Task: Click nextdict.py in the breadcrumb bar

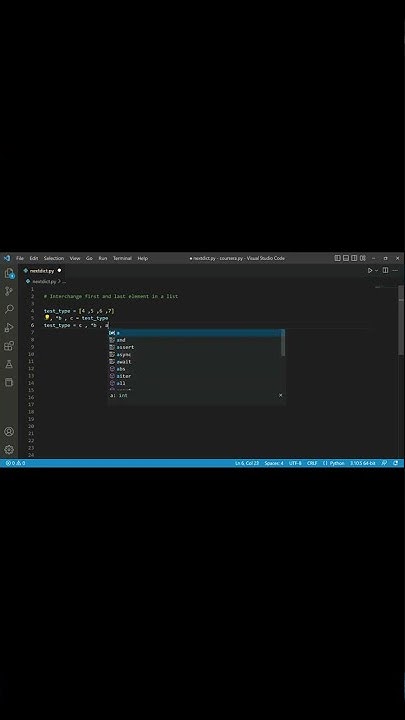Action: click(x=44, y=281)
